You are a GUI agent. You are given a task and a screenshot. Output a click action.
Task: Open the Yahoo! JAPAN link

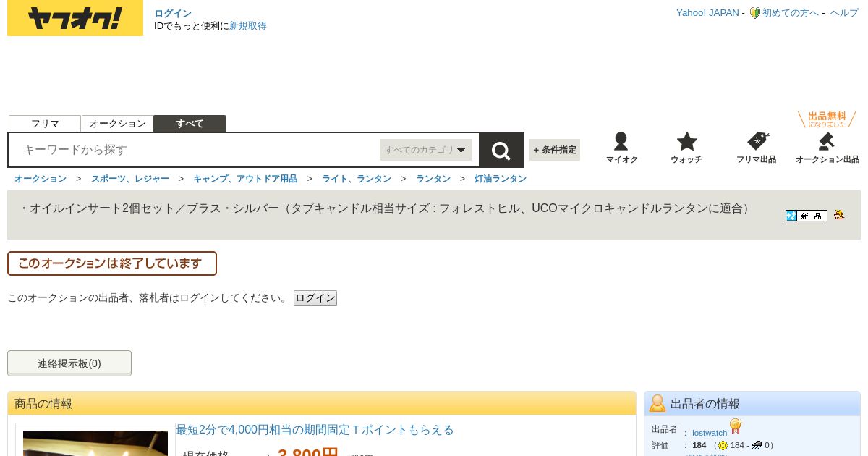[x=707, y=13]
